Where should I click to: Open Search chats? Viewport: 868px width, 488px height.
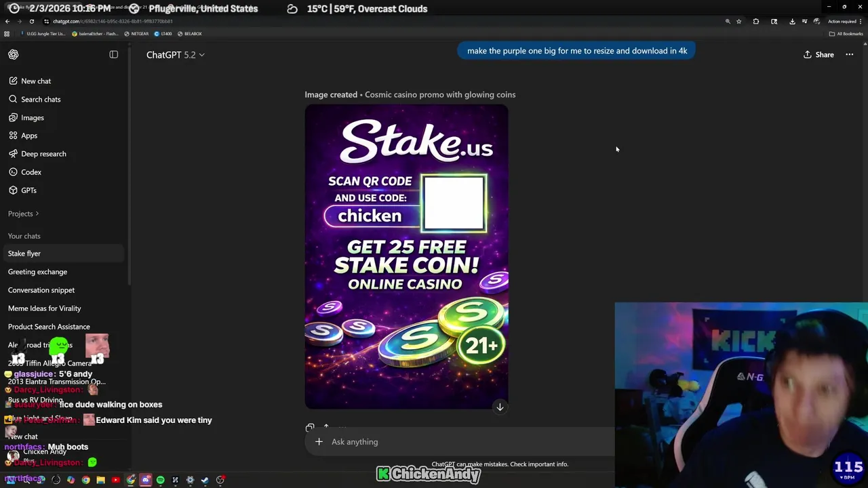35,99
